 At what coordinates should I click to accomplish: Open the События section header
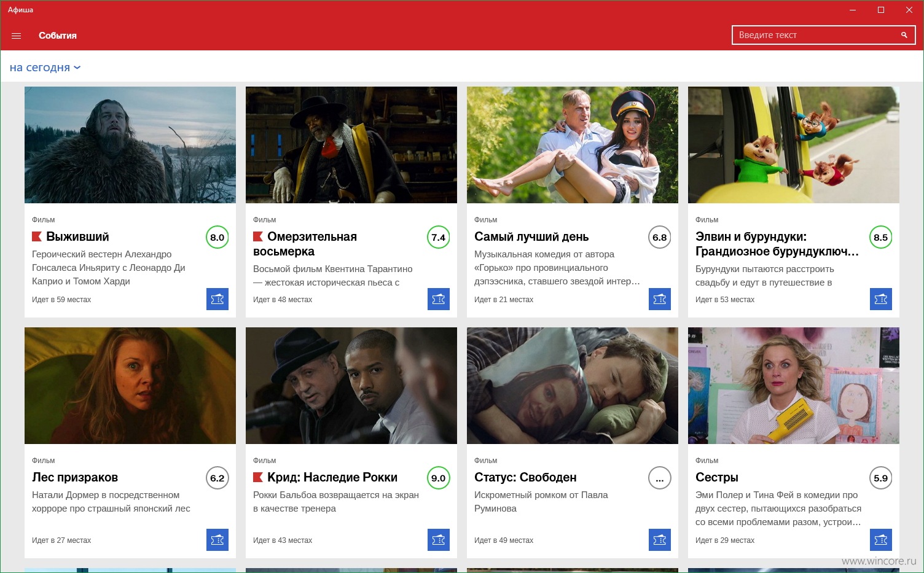58,36
